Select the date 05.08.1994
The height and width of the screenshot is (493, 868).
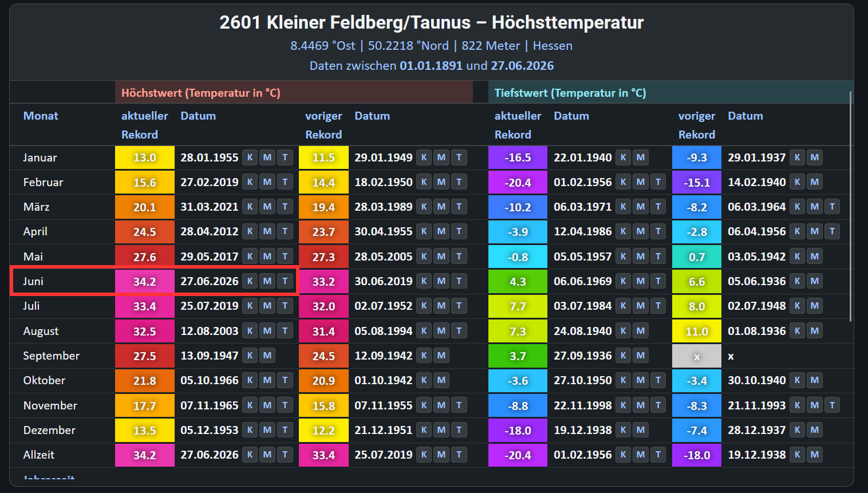pos(384,331)
